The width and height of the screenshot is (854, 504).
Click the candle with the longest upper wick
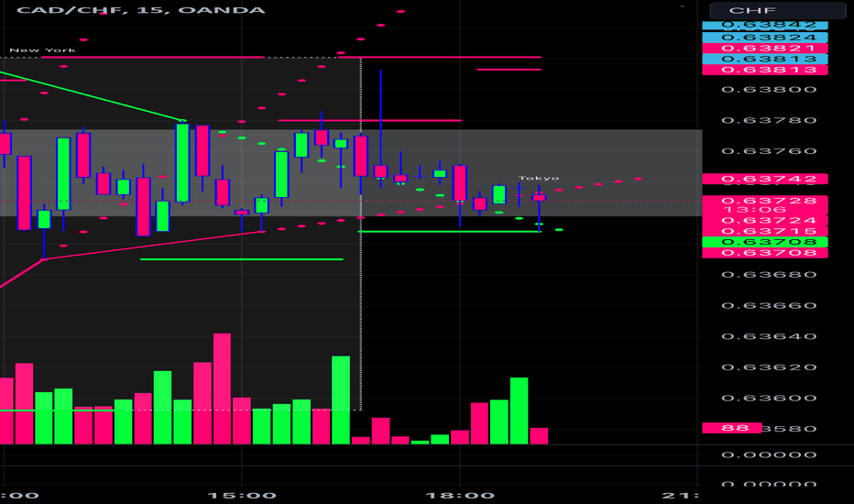(x=380, y=128)
